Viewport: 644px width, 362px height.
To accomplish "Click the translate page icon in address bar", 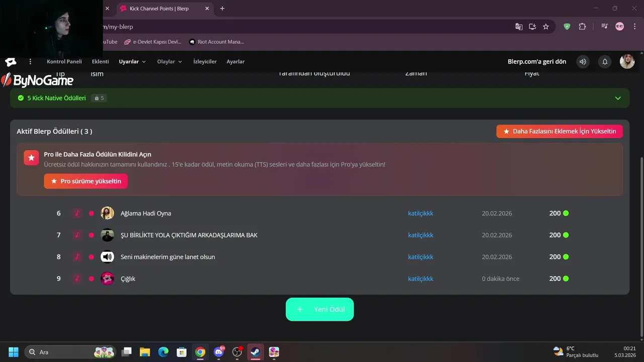I will [519, 27].
